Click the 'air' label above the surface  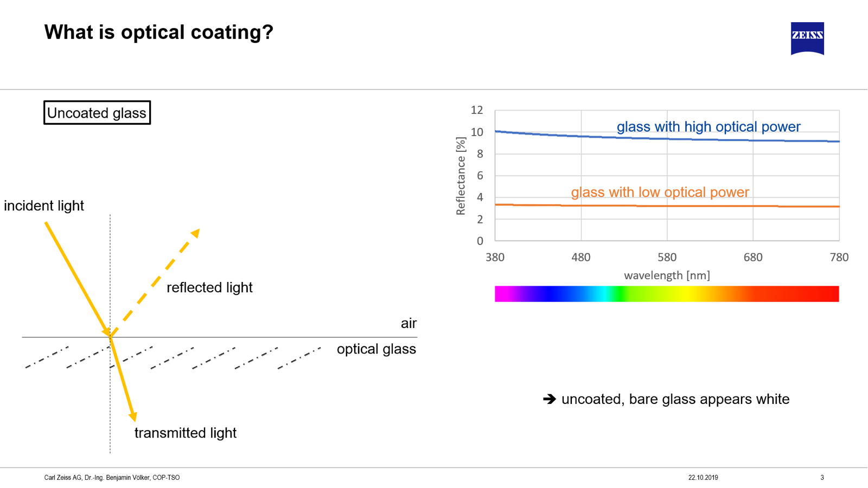[x=409, y=324]
